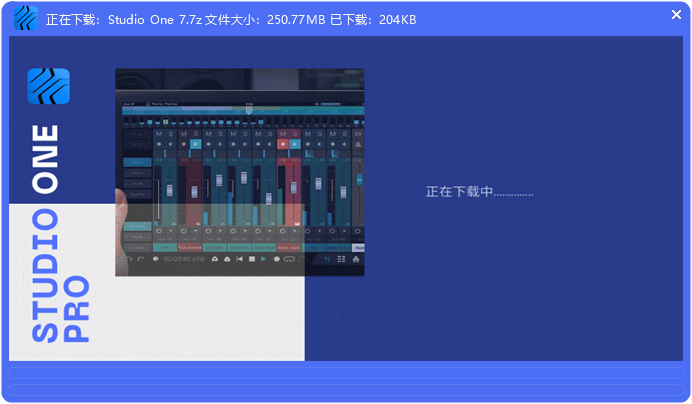Click the 00:02:46.426 timecode in preview image
Screen dimensions: 692x404
[184, 259]
